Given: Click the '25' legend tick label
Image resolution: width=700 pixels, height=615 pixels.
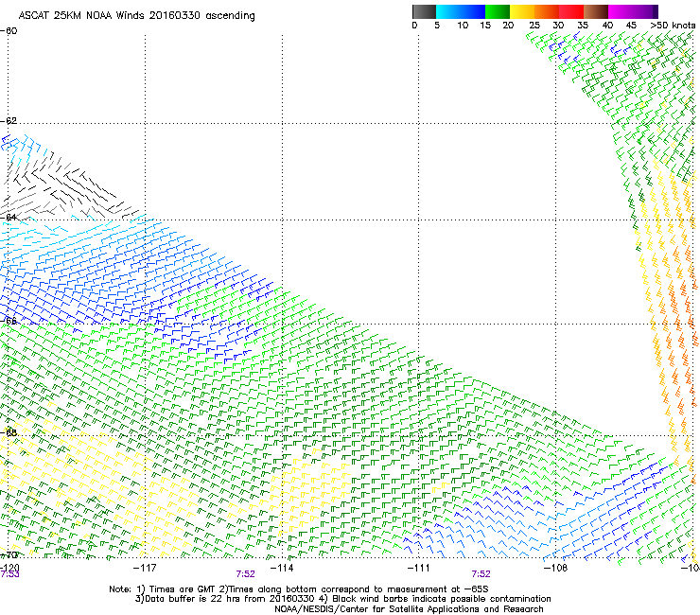Looking at the screenshot, I should pos(534,26).
